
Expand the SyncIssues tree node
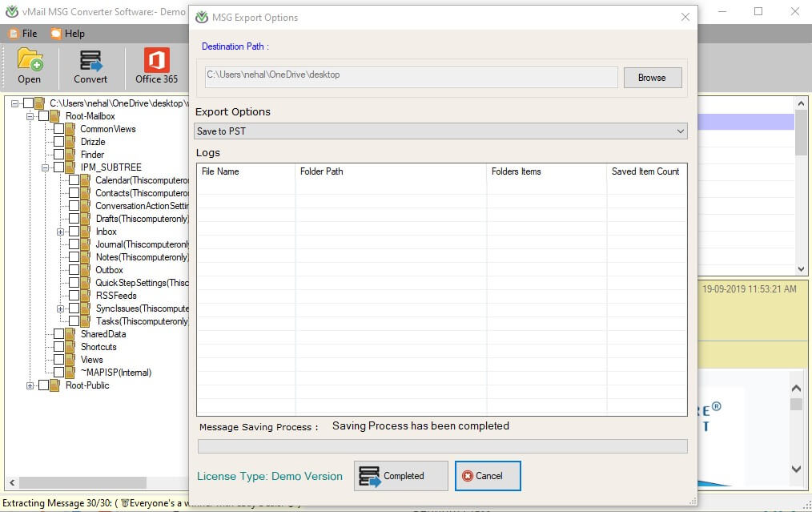pyautogui.click(x=61, y=308)
